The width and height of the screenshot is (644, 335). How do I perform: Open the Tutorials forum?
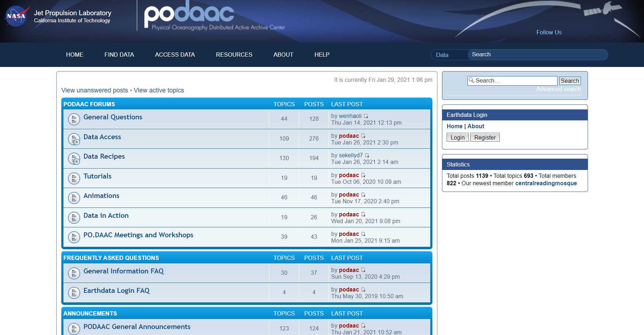pos(97,176)
